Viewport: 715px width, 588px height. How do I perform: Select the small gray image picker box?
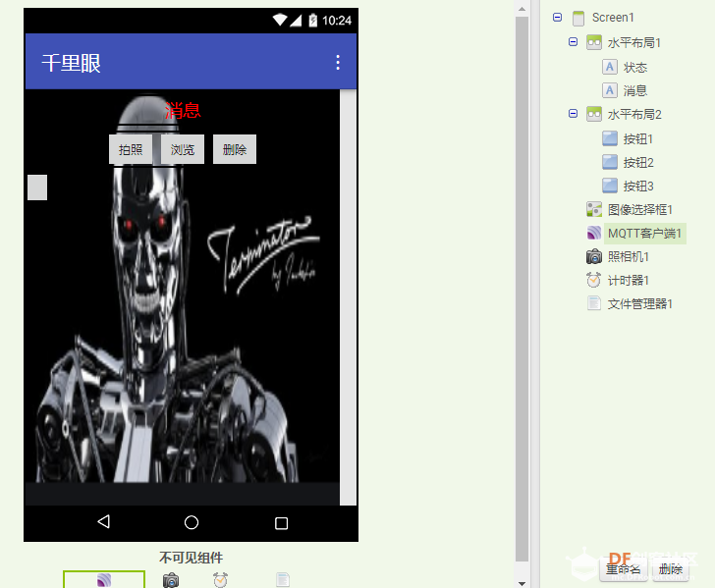[x=37, y=187]
